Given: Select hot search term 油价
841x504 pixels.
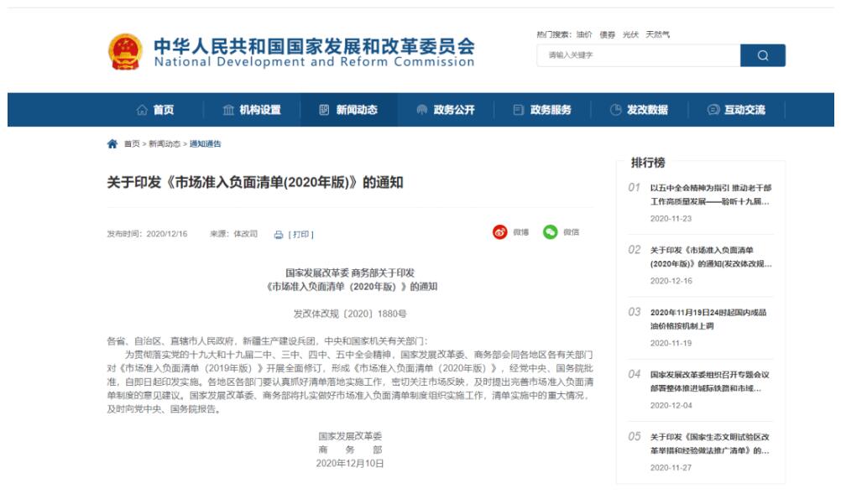Looking at the screenshot, I should pyautogui.click(x=584, y=35).
